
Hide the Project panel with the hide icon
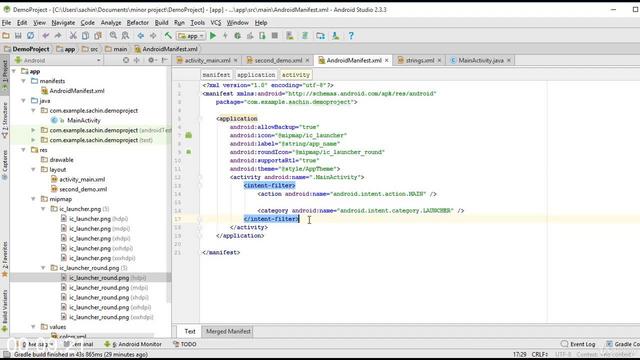coord(164,60)
